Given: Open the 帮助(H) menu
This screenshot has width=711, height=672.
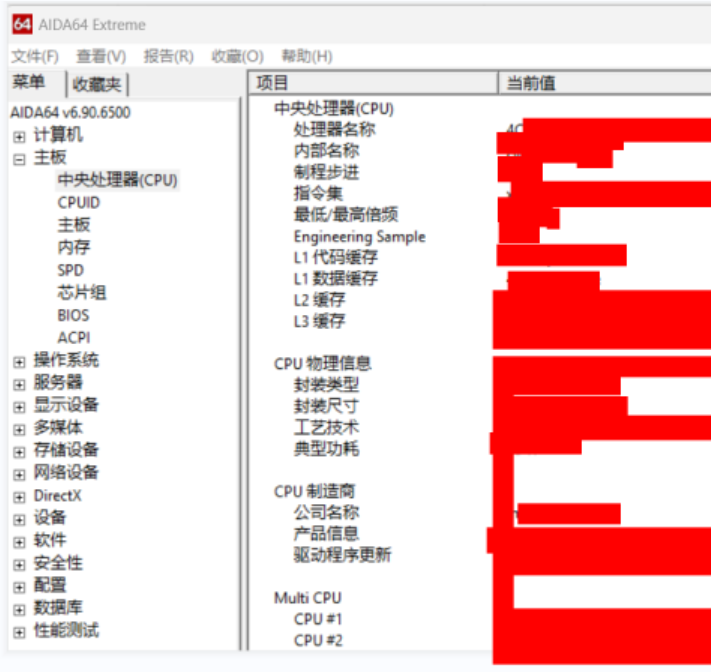Looking at the screenshot, I should [x=307, y=56].
